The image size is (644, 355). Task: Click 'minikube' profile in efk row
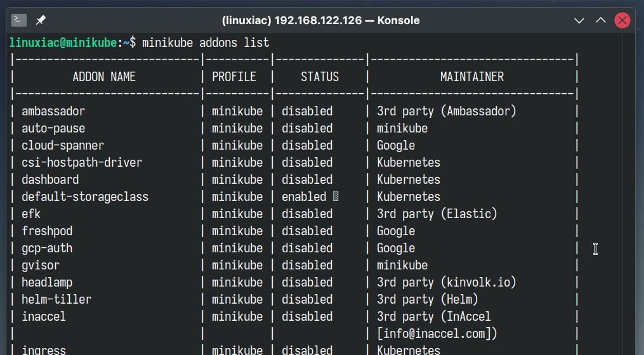tap(237, 214)
